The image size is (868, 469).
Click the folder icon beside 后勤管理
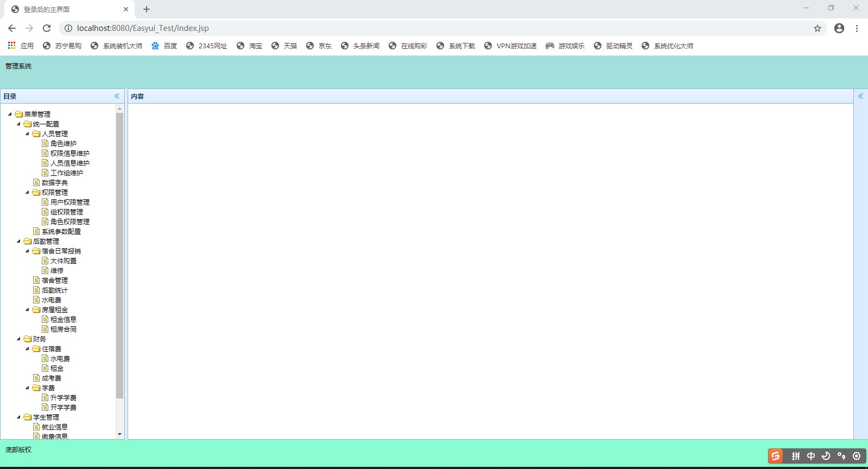point(28,241)
